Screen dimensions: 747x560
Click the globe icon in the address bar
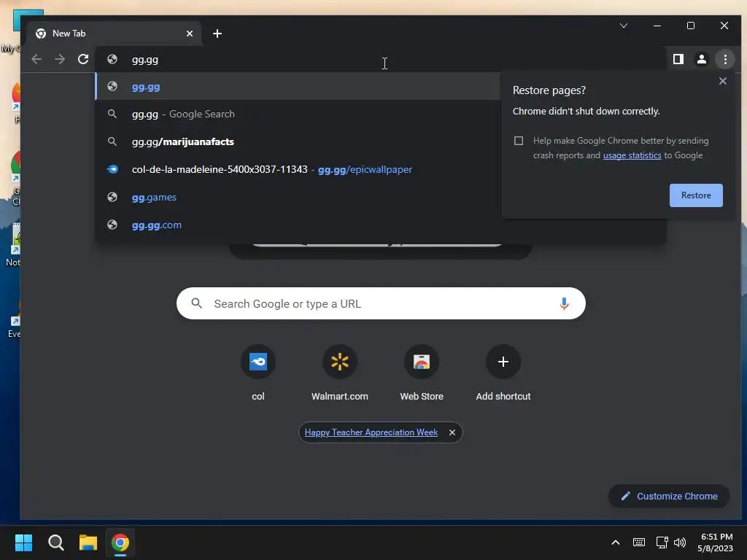point(112,59)
